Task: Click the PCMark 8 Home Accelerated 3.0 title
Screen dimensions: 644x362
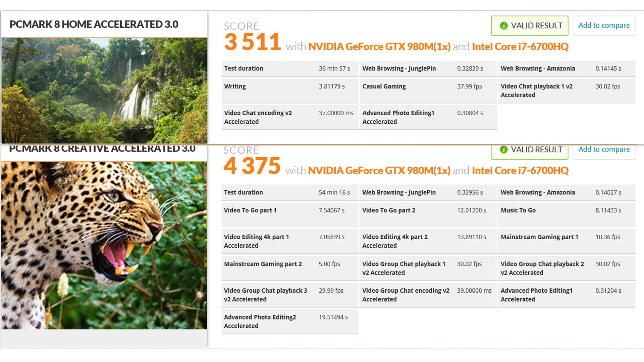Action: click(94, 24)
